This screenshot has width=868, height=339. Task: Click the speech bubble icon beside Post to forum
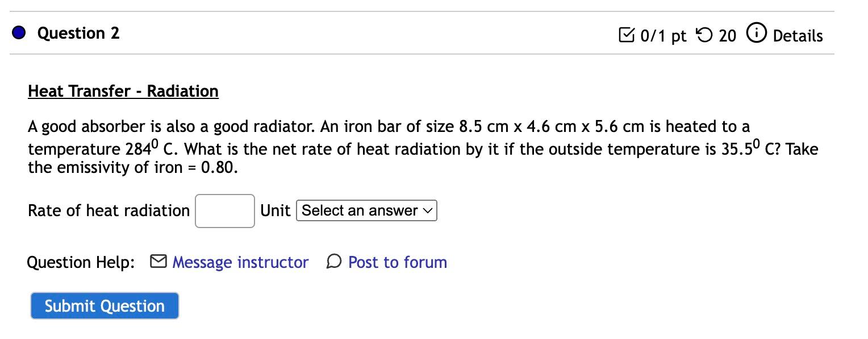click(x=334, y=262)
